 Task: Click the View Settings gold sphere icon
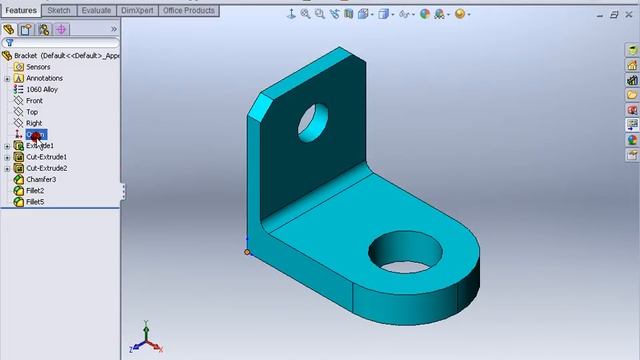tap(460, 14)
